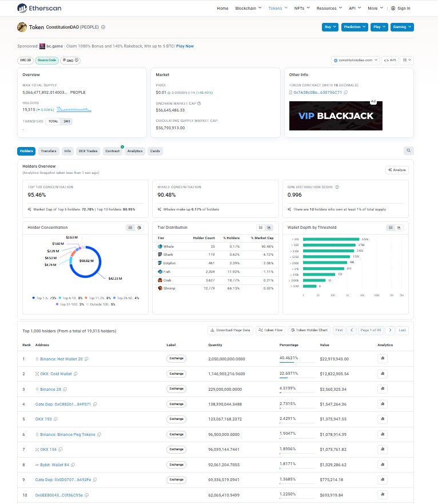Click the holders sparkline chart
438x504 pixels.
74,109
